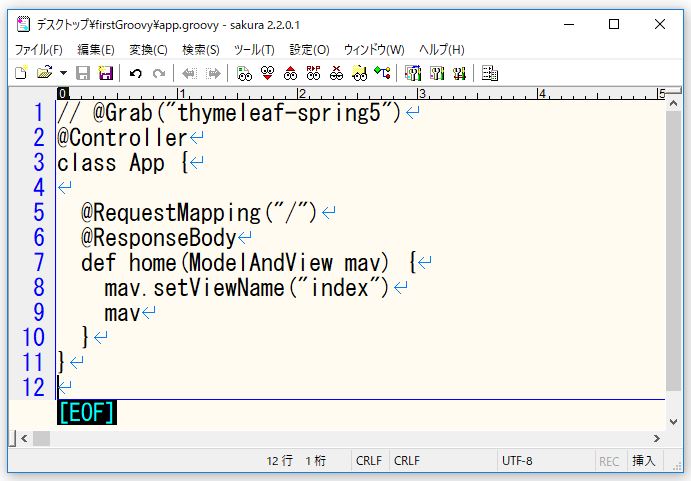Toggle 挿入 insert mode in status bar

(x=643, y=461)
